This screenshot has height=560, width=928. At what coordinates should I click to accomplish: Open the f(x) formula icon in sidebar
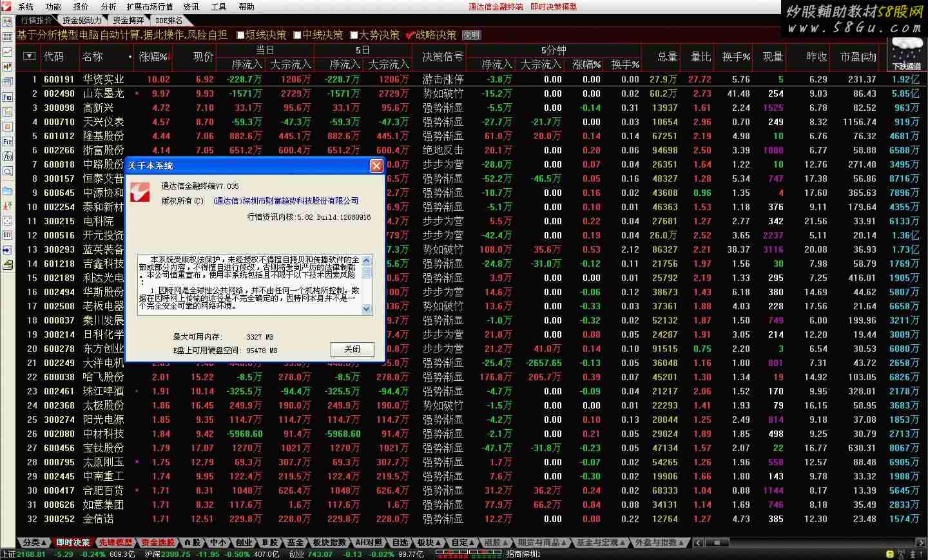click(x=7, y=156)
